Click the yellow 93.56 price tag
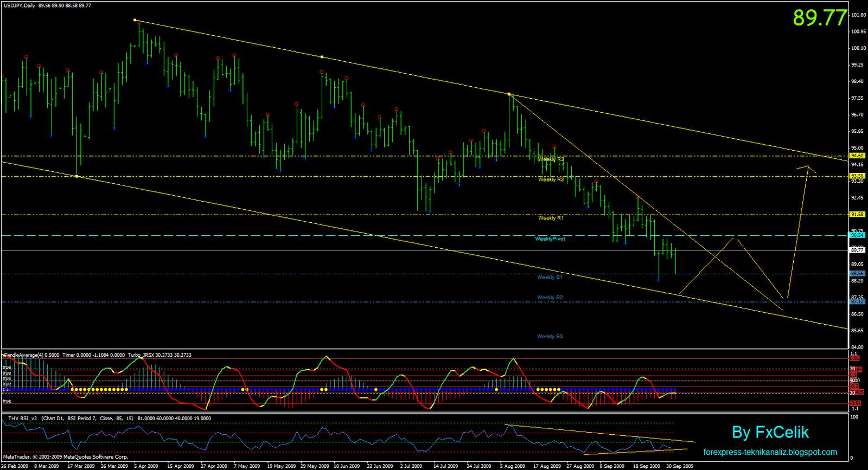 (858, 176)
